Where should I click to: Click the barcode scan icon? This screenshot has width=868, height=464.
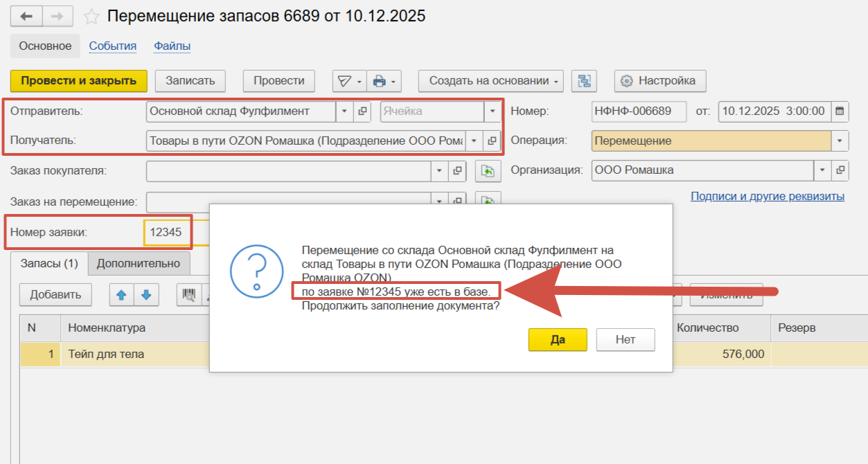coord(188,294)
